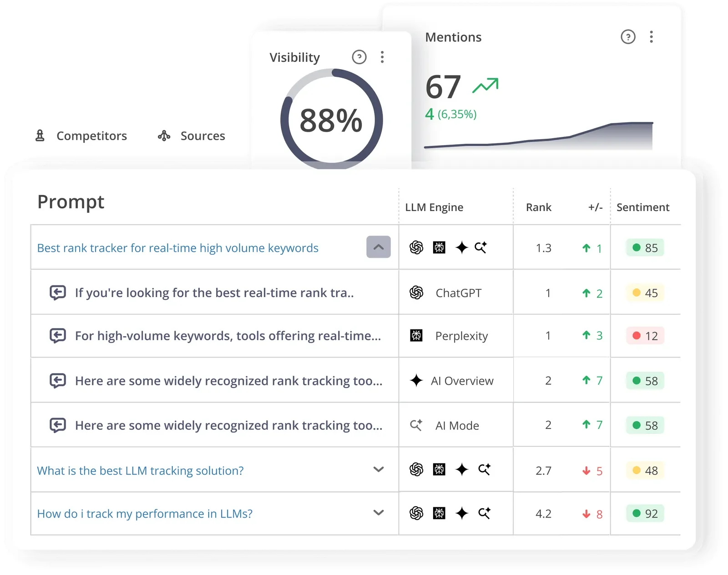Click sentiment badge 58 in AI Mode row
Image resolution: width=728 pixels, height=575 pixels.
(x=645, y=425)
